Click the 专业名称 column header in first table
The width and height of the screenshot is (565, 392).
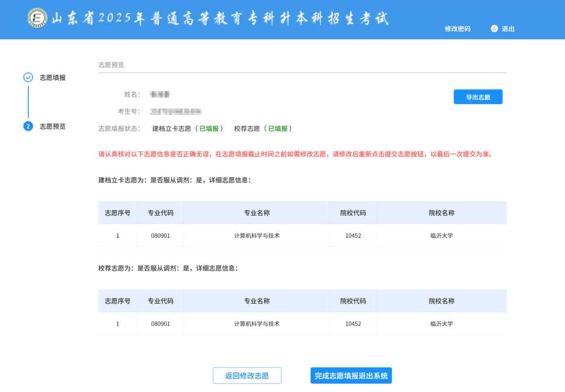[256, 213]
